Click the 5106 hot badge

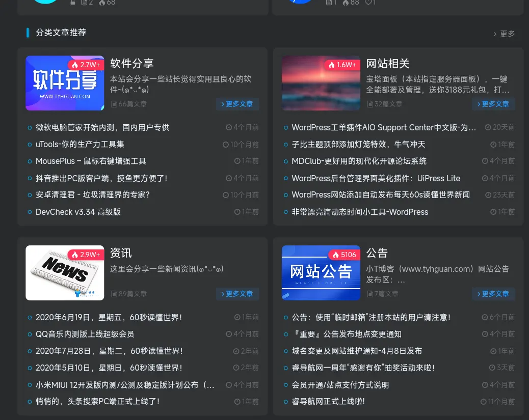coord(345,255)
